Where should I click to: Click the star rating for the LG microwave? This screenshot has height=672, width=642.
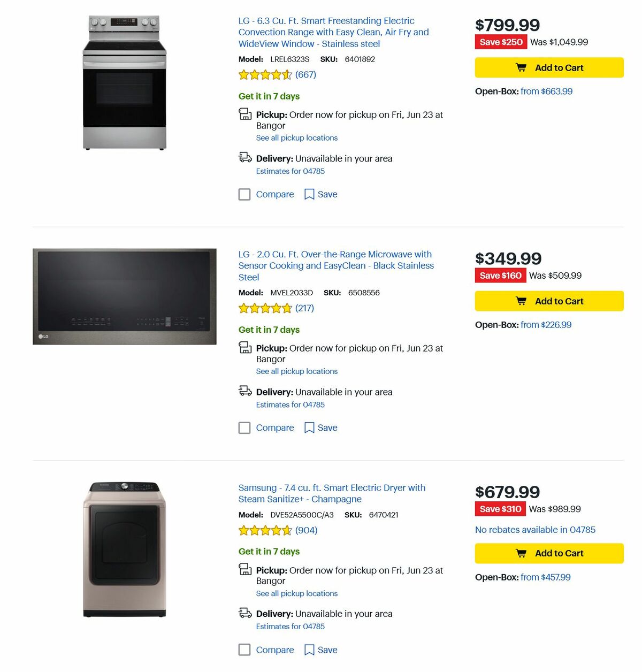click(264, 308)
